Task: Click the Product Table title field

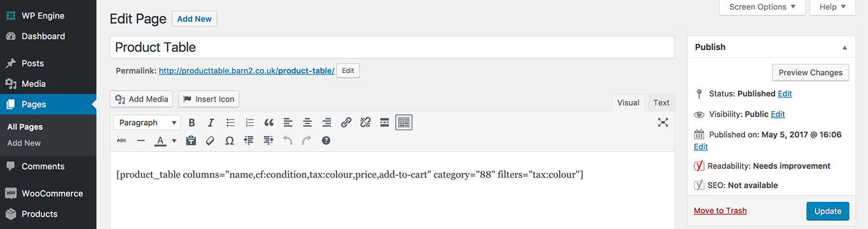Action: pyautogui.click(x=392, y=47)
